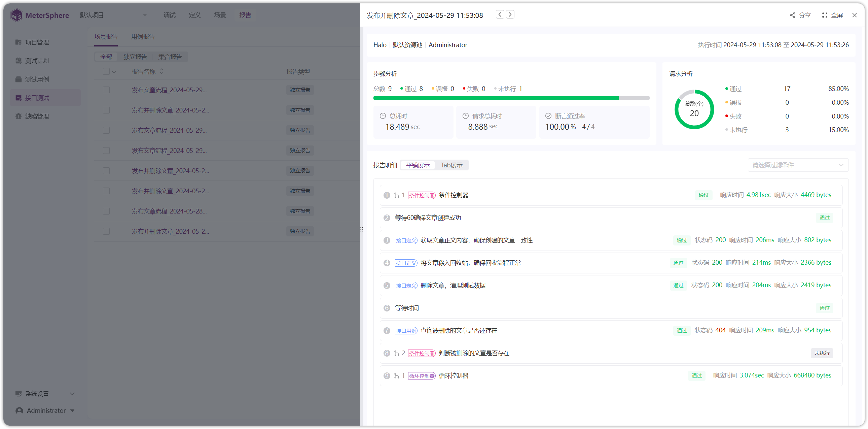Image resolution: width=868 pixels, height=429 pixels.
Task: Click the 请求总耗时 clock icon
Action: (x=466, y=116)
